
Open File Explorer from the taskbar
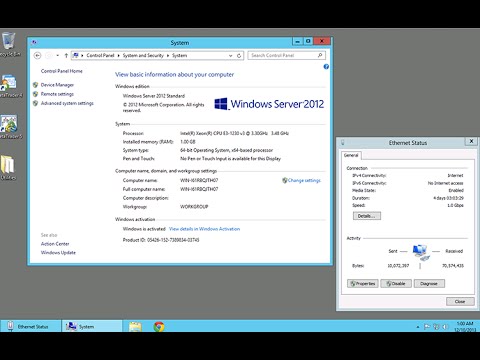pyautogui.click(x=135, y=326)
